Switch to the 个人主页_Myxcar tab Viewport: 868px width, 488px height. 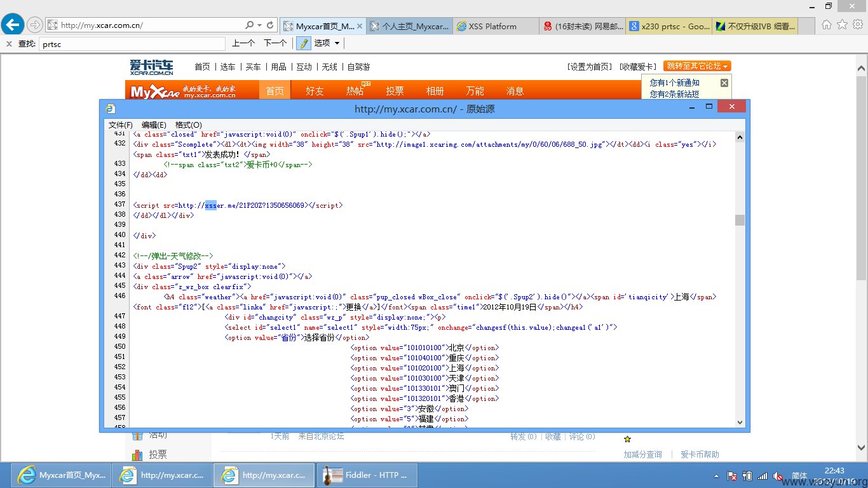(x=410, y=26)
